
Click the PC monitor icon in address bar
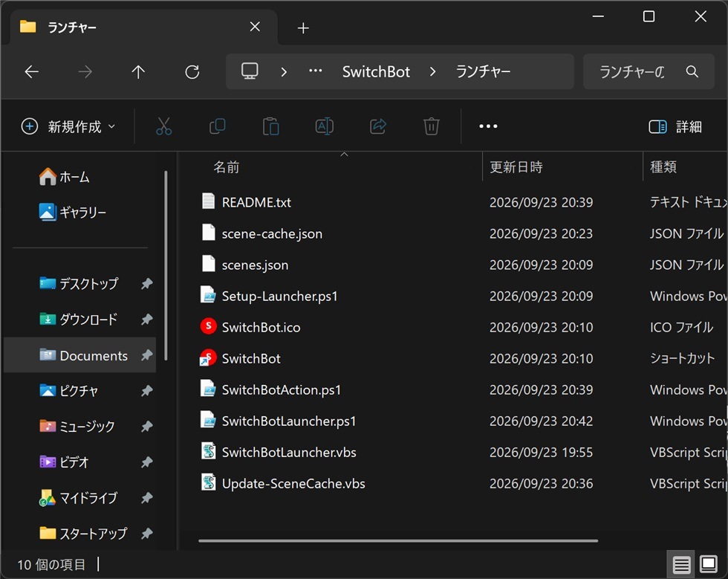(x=250, y=71)
